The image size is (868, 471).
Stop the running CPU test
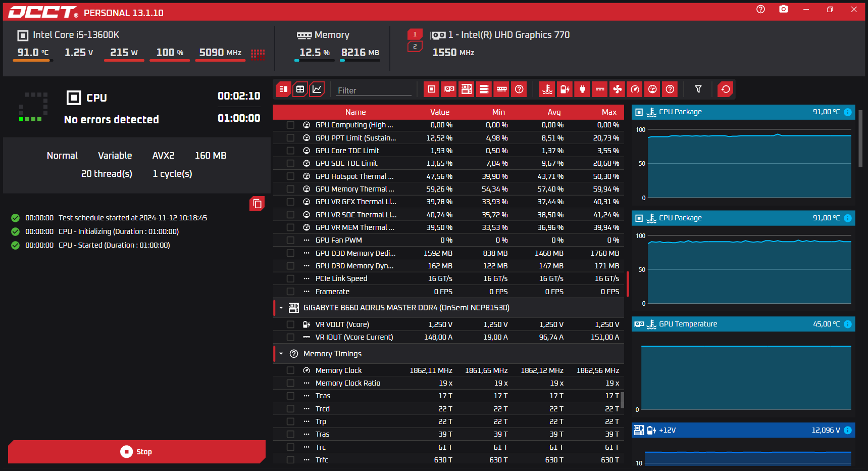click(x=137, y=452)
